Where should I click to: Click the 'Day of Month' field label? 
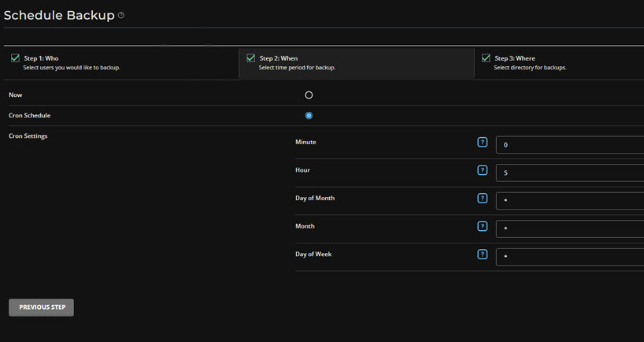pyautogui.click(x=315, y=198)
